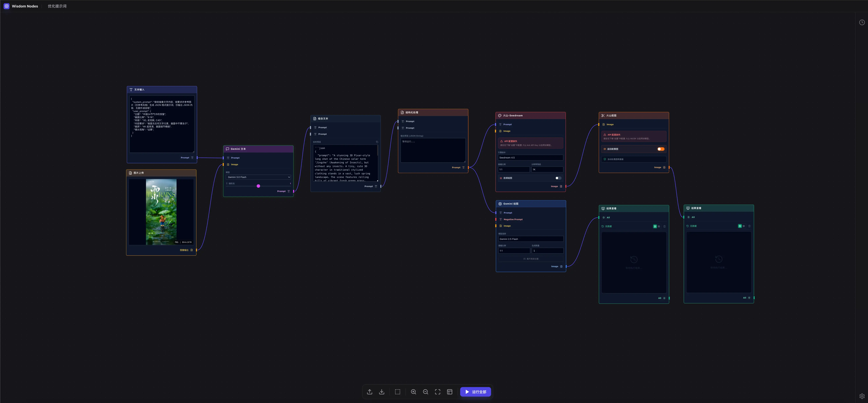Click 结构化处理 Prompt output label
The width and height of the screenshot is (868, 403).
pyautogui.click(x=456, y=167)
